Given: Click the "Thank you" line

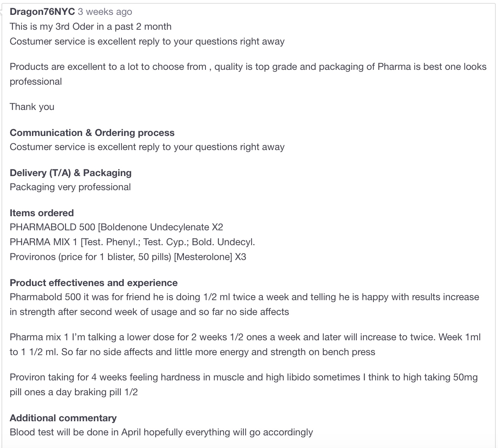Looking at the screenshot, I should pos(32,107).
